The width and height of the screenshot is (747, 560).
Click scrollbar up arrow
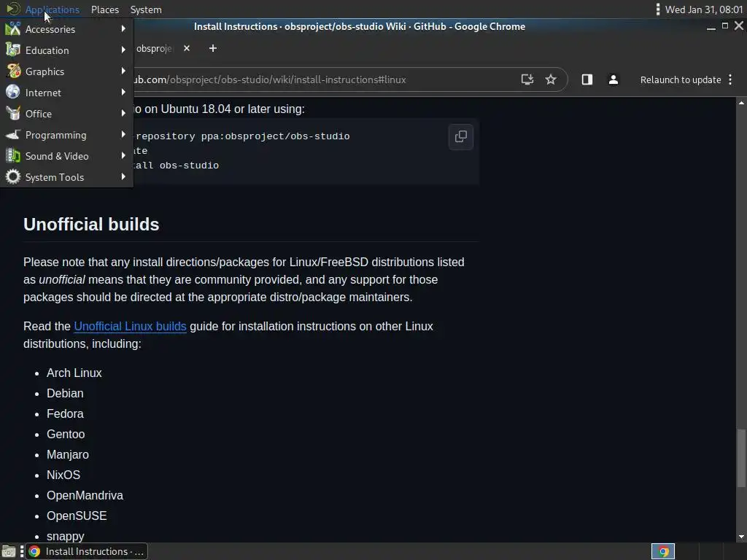741,103
